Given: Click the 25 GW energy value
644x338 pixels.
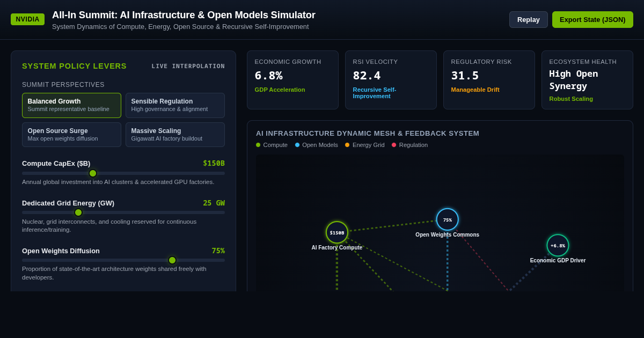Looking at the screenshot, I should coord(214,203).
